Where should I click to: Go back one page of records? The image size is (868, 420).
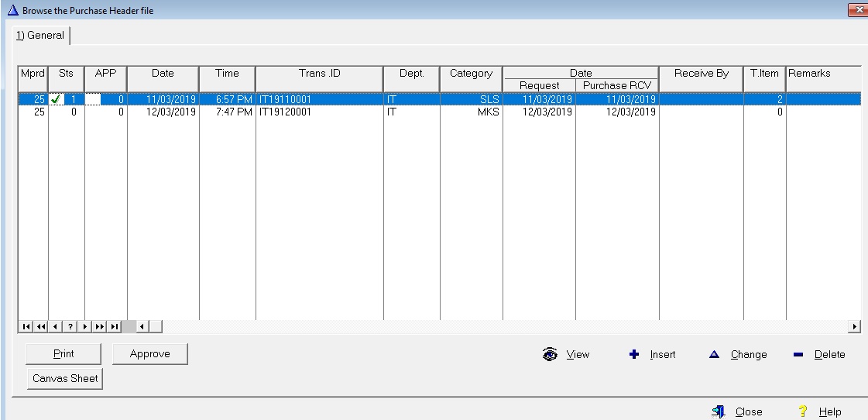[41, 327]
